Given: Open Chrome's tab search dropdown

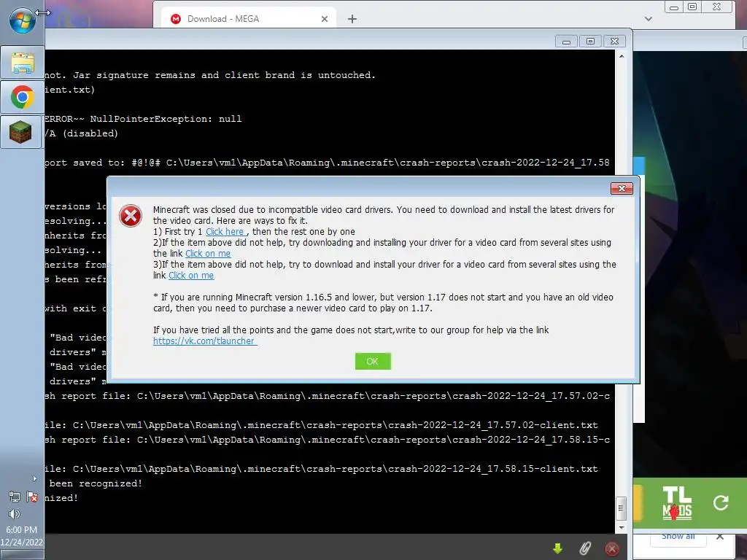Looking at the screenshot, I should click(649, 19).
